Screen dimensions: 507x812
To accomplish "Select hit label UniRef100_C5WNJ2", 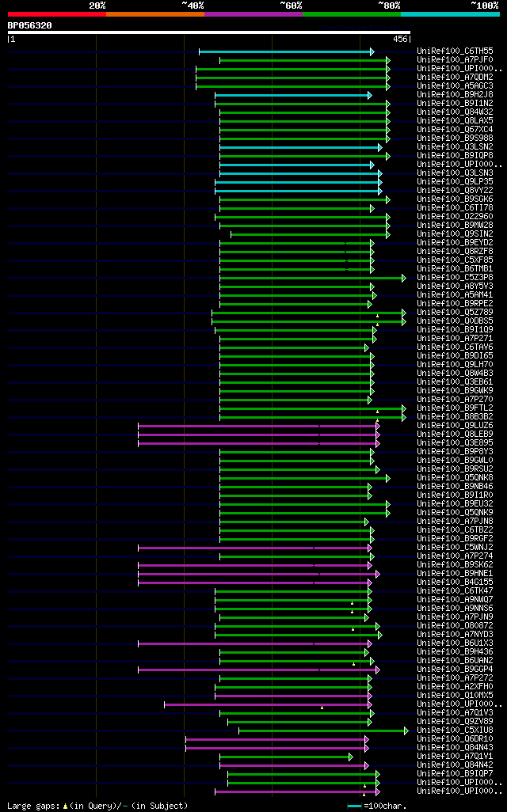I will (x=456, y=548).
